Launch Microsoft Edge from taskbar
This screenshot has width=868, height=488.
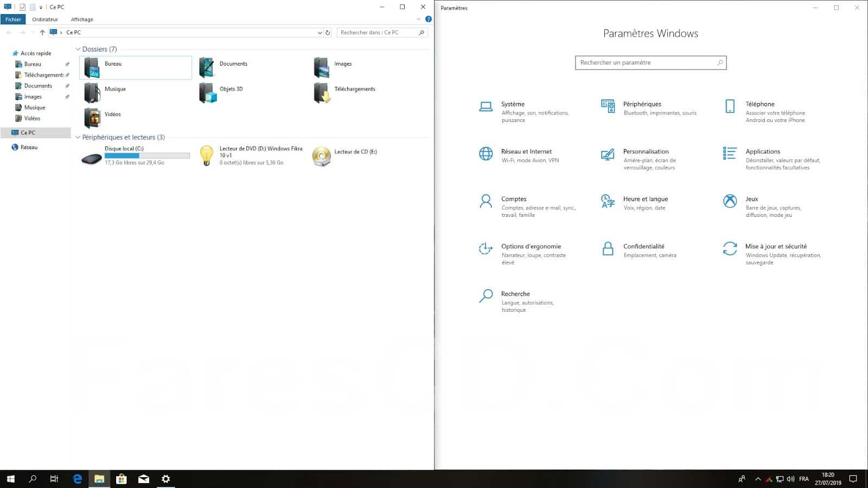(x=78, y=479)
